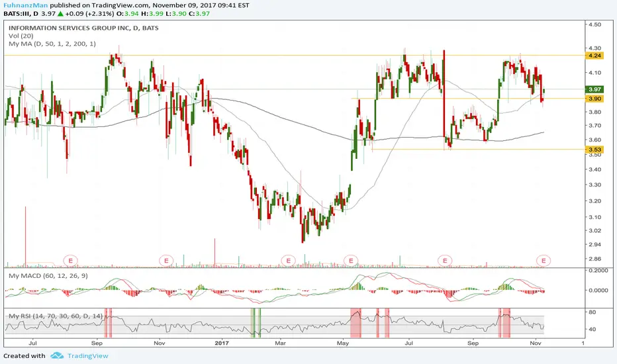The width and height of the screenshot is (617, 364).
Task: Click the November 09, 2017 09:41 EST timestamp
Action: (x=201, y=5)
